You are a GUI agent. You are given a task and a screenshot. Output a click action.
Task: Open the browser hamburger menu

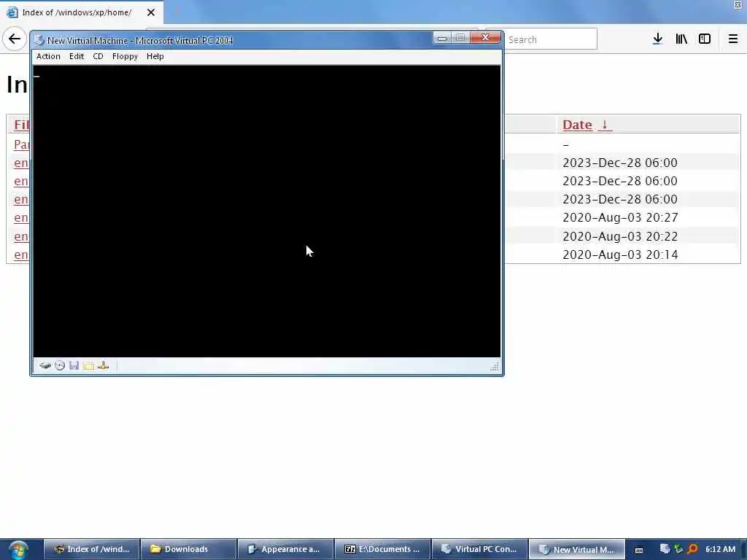(x=733, y=39)
